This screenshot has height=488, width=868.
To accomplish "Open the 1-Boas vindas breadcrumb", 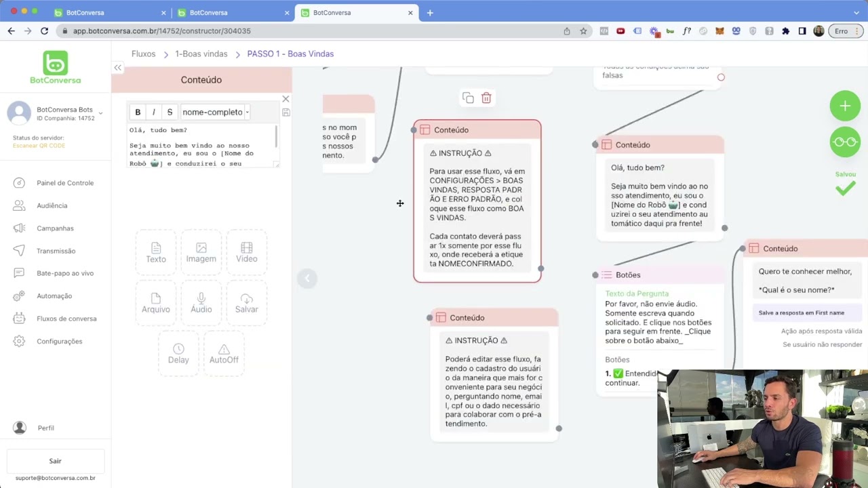I will pyautogui.click(x=201, y=54).
